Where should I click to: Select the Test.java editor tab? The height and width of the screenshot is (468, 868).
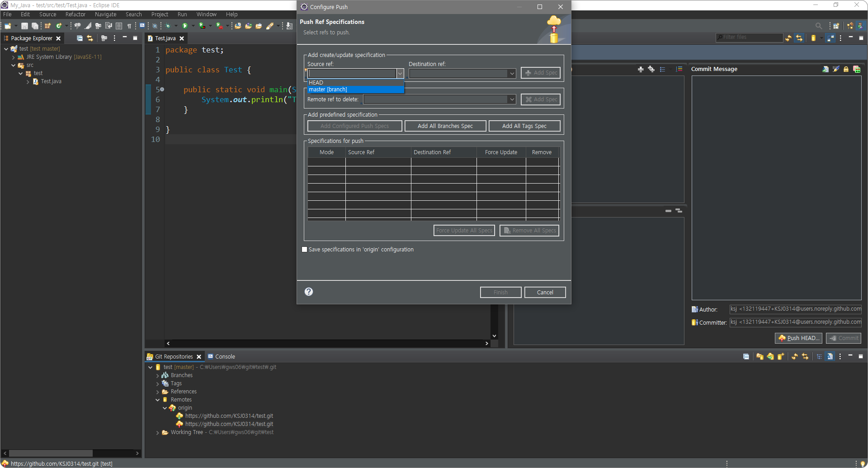(x=165, y=38)
